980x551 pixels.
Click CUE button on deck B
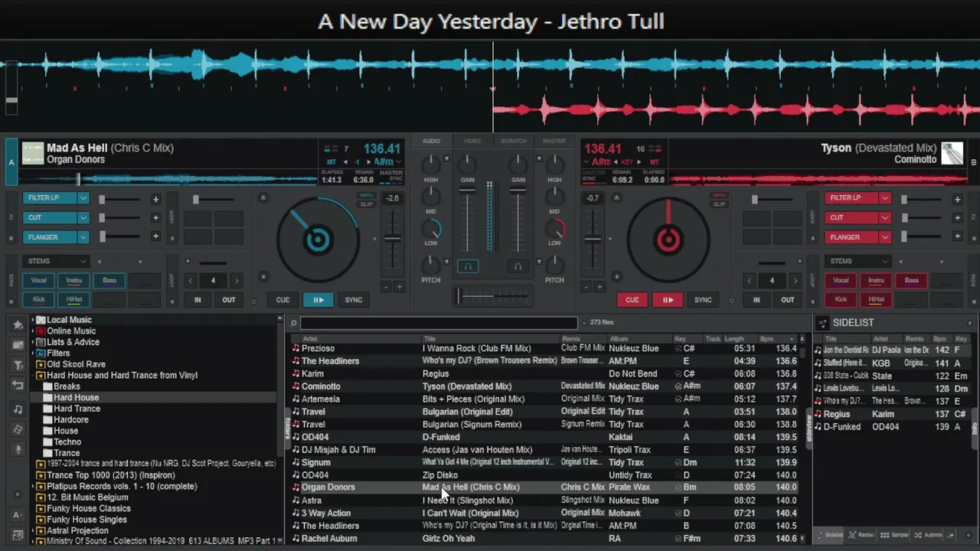point(632,300)
